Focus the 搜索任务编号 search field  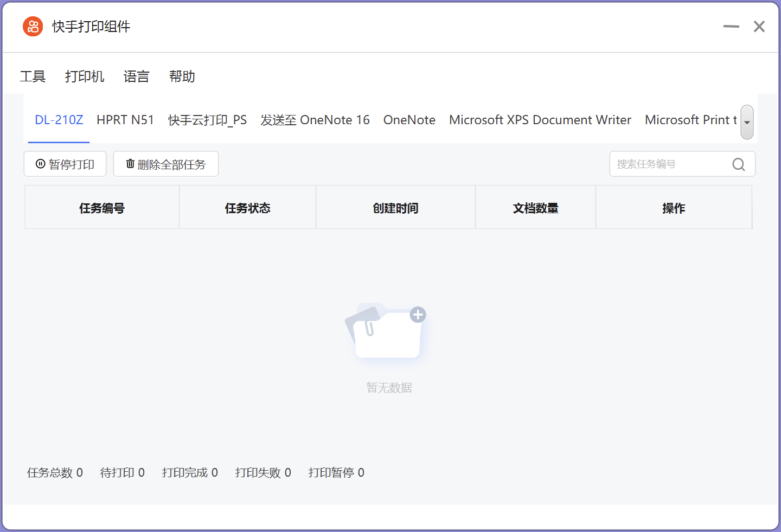click(x=670, y=164)
